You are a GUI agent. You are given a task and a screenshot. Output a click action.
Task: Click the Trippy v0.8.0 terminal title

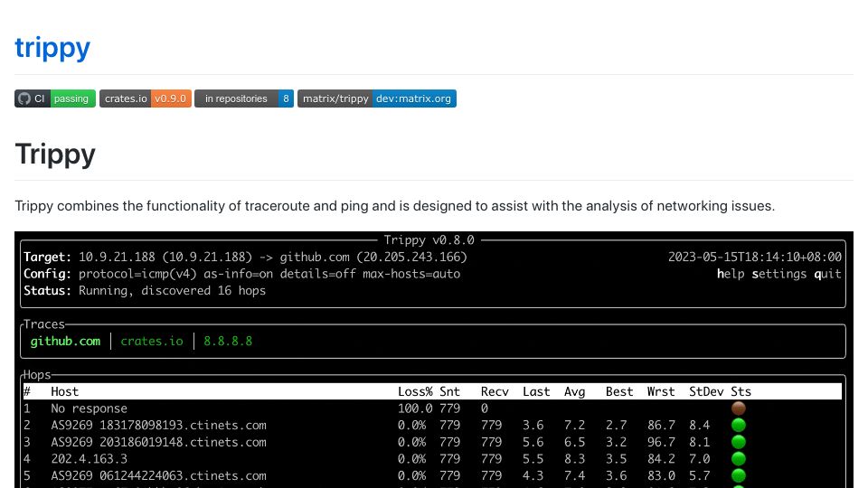click(429, 240)
